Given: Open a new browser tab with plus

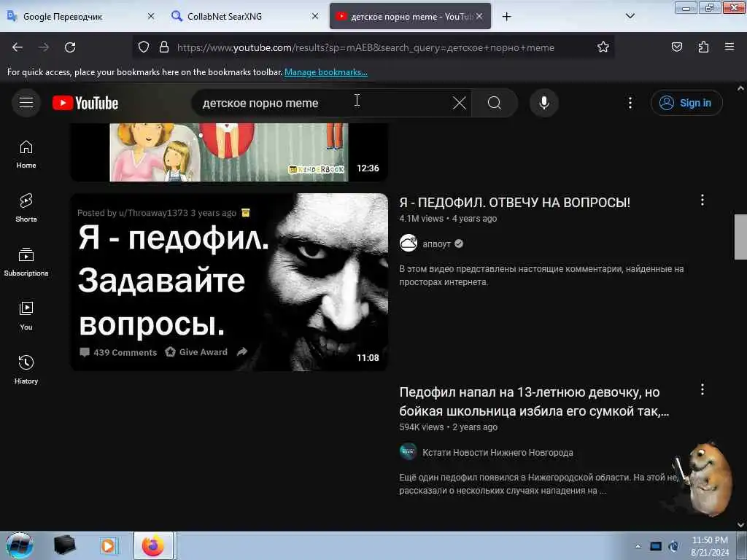Looking at the screenshot, I should (x=506, y=17).
